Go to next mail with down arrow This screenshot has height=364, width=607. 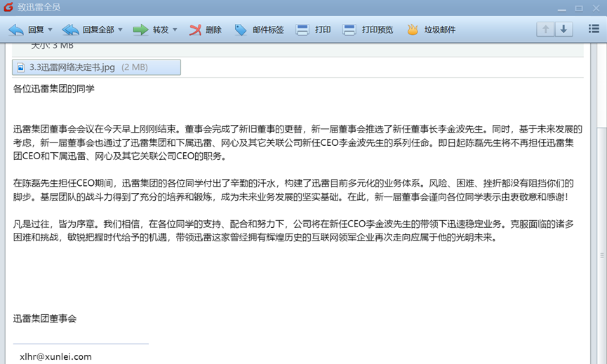point(563,29)
